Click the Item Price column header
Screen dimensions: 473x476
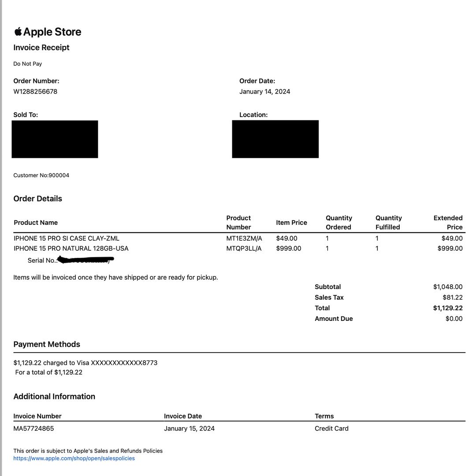[x=291, y=223]
